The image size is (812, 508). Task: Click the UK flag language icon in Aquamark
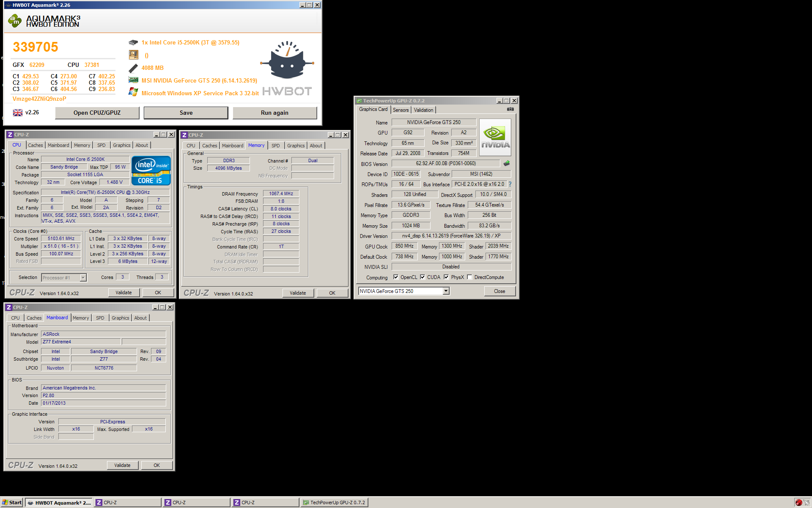(18, 113)
